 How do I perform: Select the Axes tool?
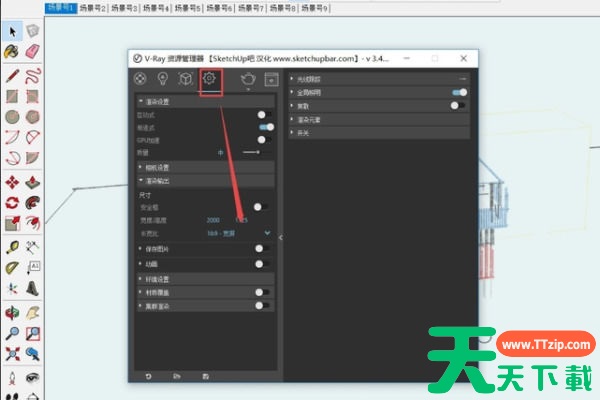click(12, 288)
